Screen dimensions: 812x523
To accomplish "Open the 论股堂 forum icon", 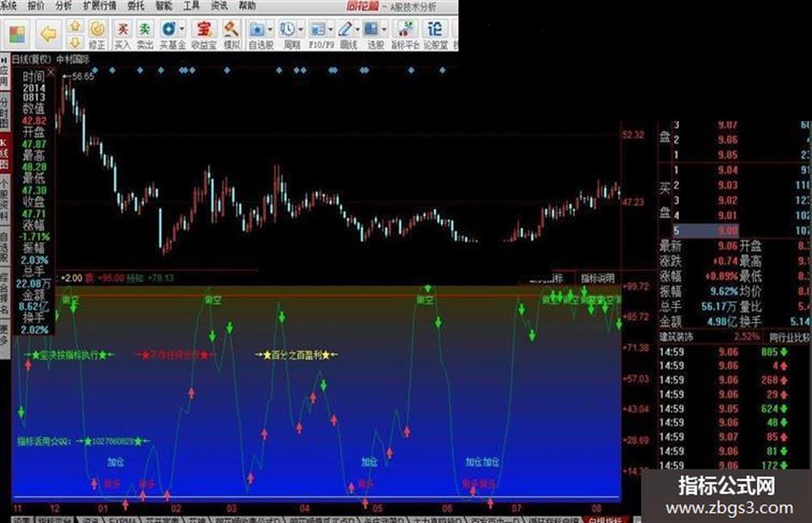I will click(435, 34).
